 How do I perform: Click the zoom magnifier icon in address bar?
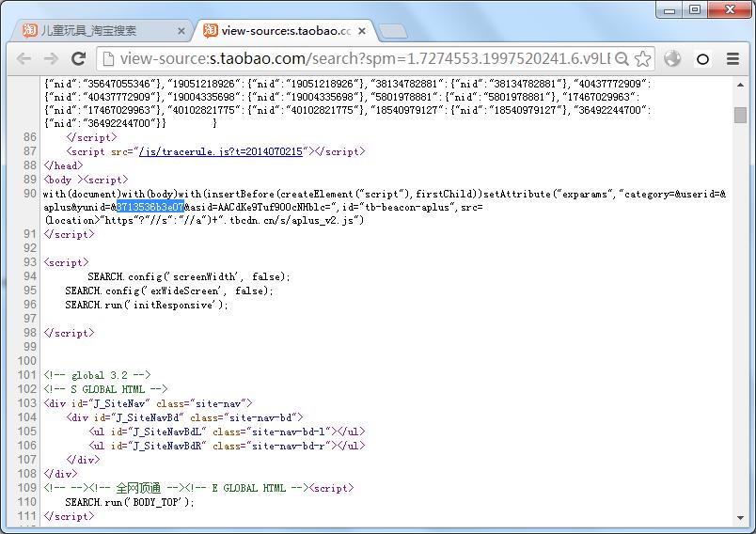(622, 59)
